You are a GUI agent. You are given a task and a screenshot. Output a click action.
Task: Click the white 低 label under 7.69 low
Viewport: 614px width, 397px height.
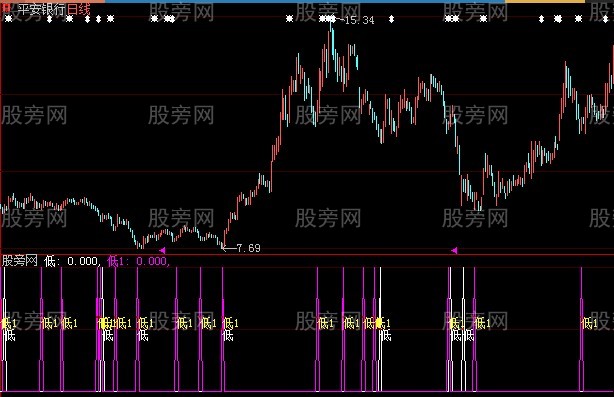click(x=228, y=336)
